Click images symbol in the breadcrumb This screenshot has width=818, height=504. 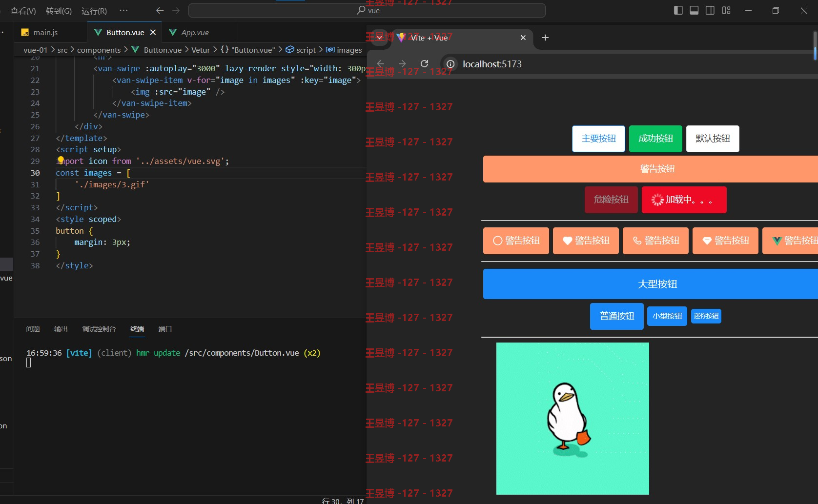pos(345,50)
